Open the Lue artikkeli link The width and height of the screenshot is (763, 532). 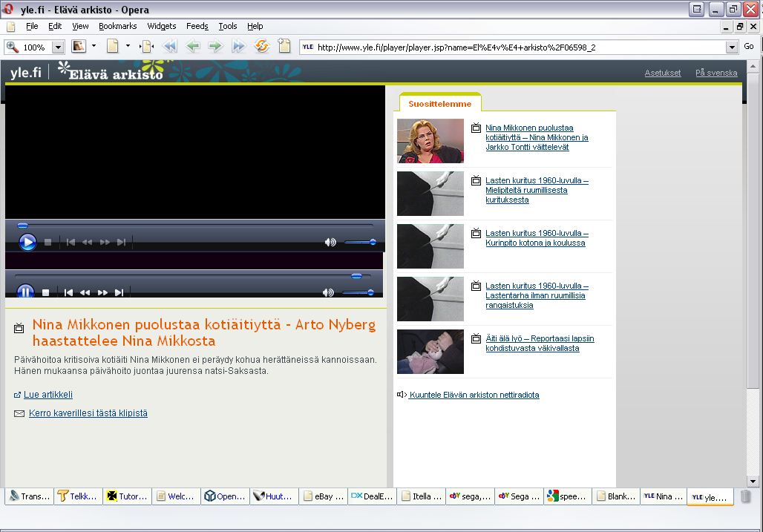(48, 395)
